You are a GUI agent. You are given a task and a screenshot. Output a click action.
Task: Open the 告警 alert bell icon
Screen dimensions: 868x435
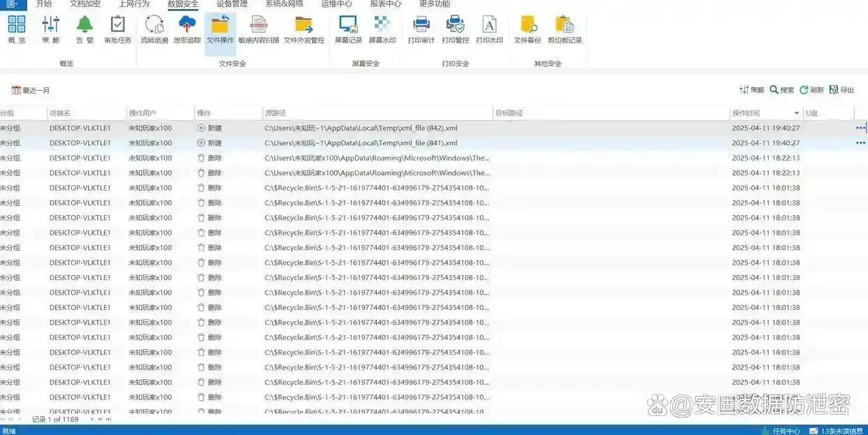pyautogui.click(x=85, y=30)
